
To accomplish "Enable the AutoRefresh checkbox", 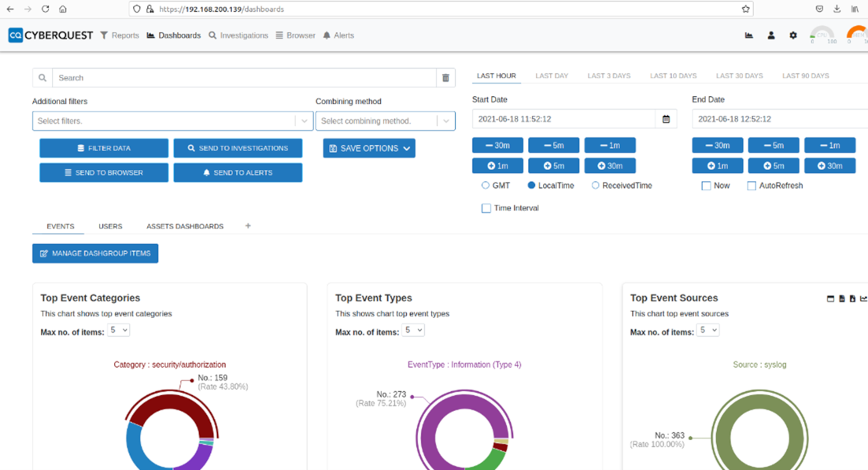I will (x=752, y=186).
